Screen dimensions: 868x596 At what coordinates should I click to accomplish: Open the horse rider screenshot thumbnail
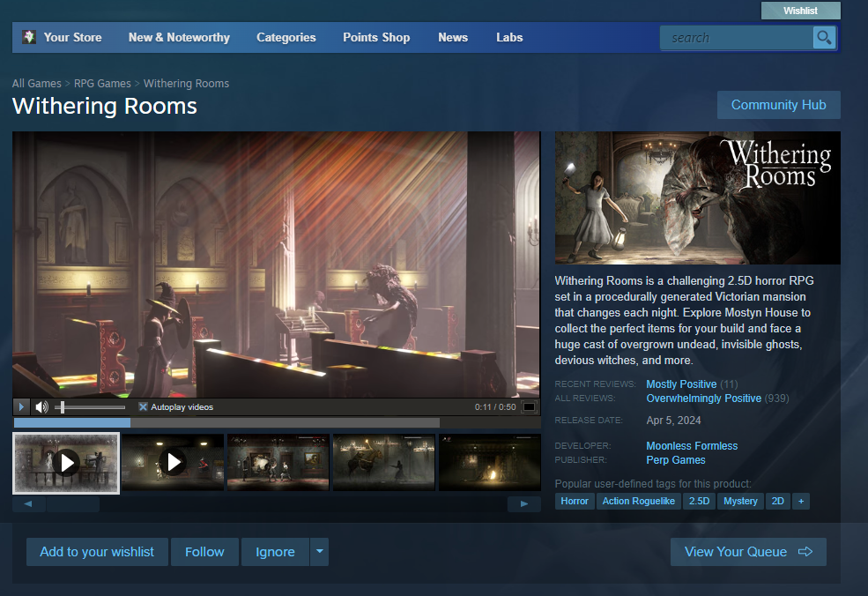384,463
